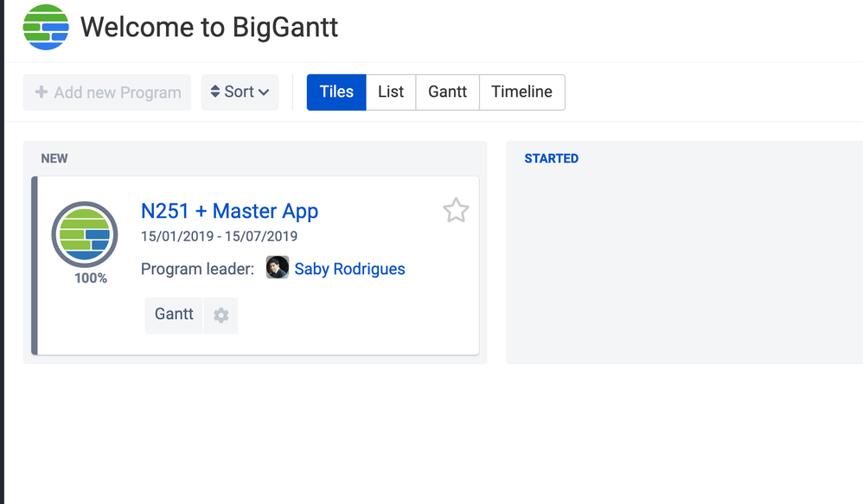Click Gantt button on program tile
Viewport: 863px width, 504px height.
coord(174,316)
